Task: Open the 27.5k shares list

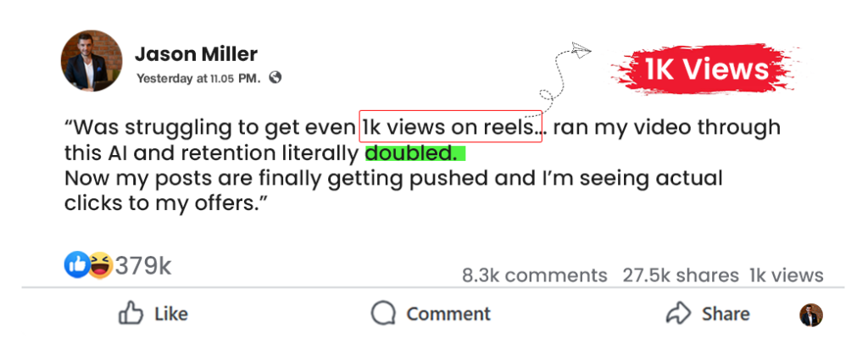Action: click(681, 275)
